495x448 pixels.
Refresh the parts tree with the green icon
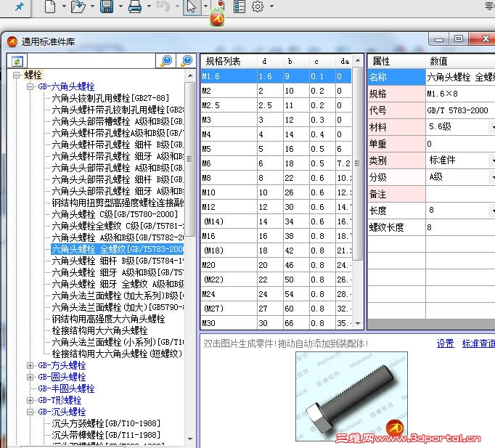[17, 61]
